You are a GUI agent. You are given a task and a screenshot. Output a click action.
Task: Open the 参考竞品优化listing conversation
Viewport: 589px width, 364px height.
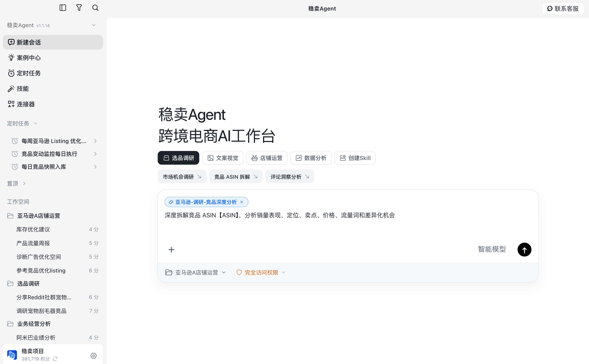[53, 270]
